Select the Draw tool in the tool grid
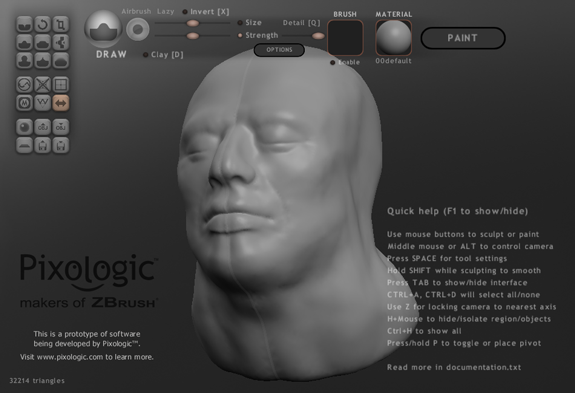This screenshot has width=575, height=393. tap(25, 43)
